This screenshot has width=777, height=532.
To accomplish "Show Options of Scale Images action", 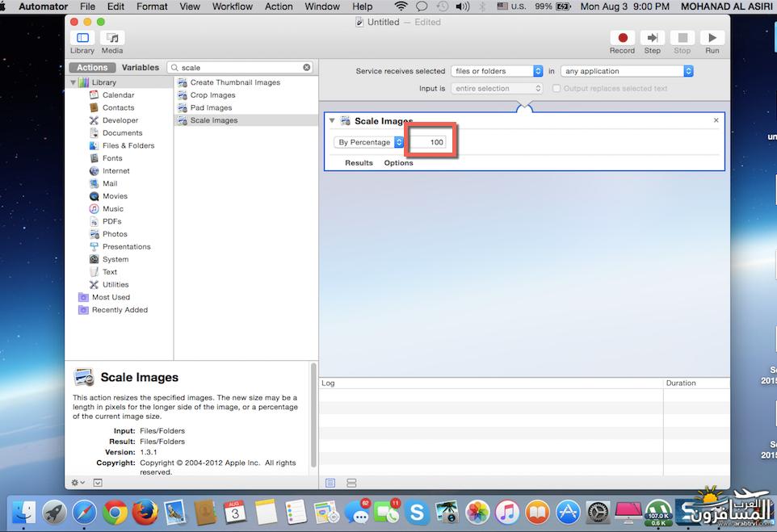I will (x=398, y=163).
